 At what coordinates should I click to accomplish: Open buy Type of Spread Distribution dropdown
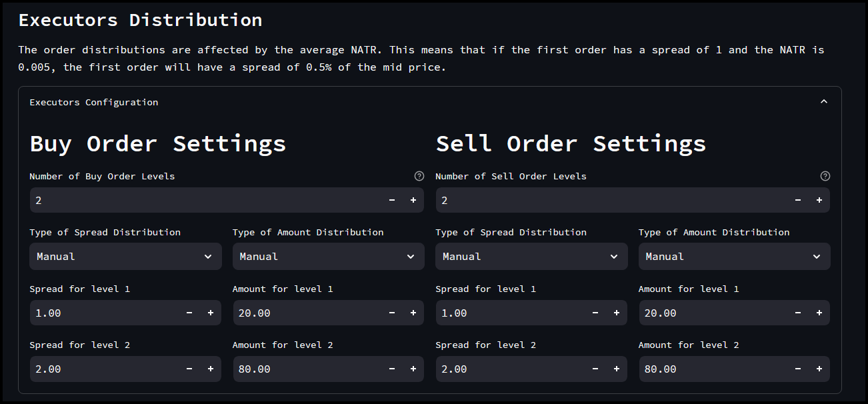pos(125,257)
